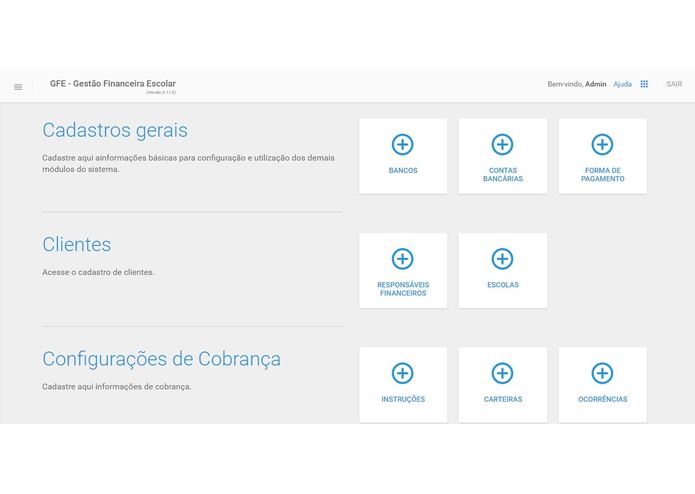Click the version number under the title
The width and height of the screenshot is (695, 494).
[x=161, y=93]
